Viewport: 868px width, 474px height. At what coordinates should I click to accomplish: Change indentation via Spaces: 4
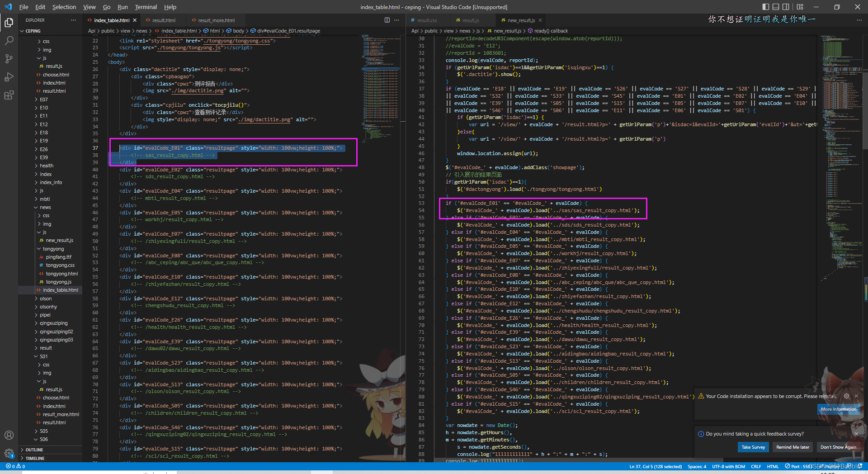coord(697,466)
